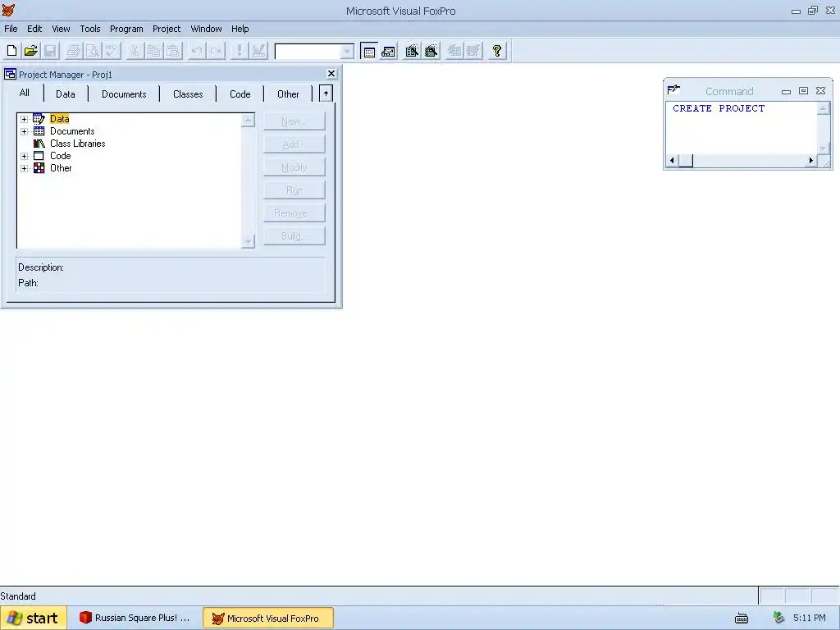Click the Copy toolbar icon
Screen dimensions: 840x630
pyautogui.click(x=153, y=51)
